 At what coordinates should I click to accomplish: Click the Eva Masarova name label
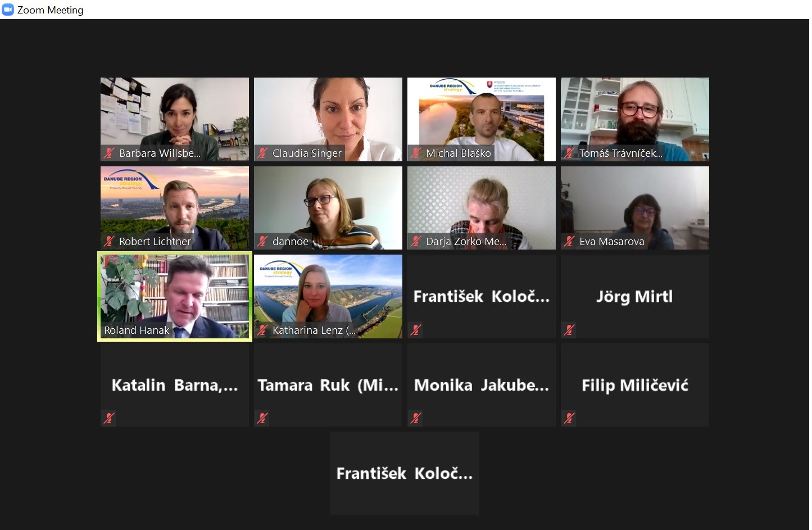tap(611, 241)
